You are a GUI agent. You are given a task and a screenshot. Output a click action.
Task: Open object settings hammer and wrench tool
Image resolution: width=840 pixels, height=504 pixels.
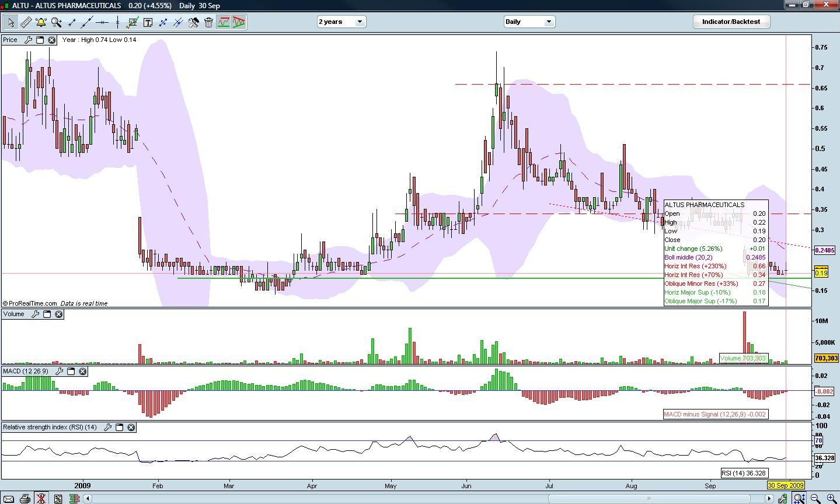193,22
